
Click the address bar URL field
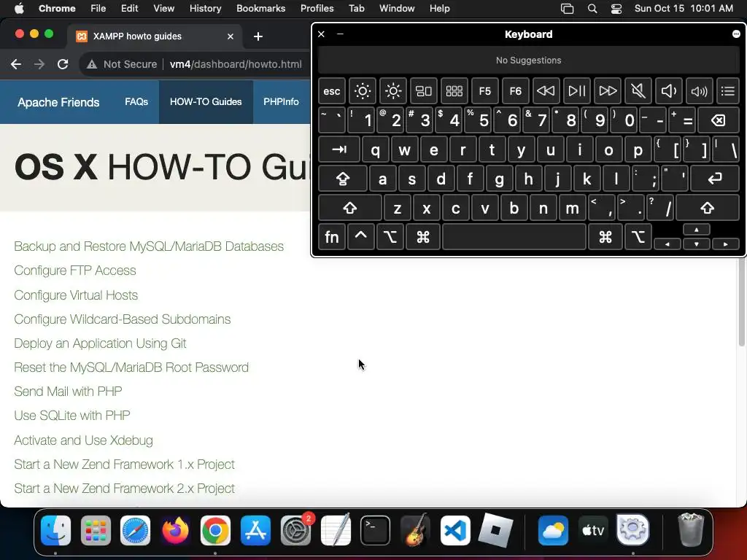236,64
